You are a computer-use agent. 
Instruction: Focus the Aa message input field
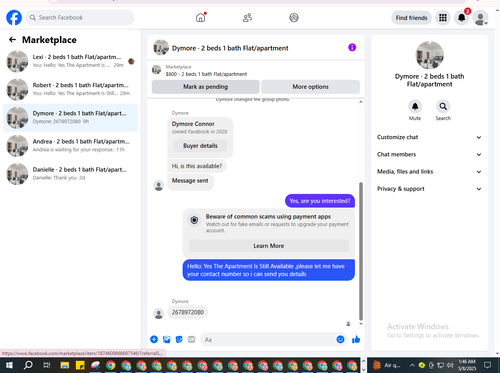pyautogui.click(x=268, y=339)
